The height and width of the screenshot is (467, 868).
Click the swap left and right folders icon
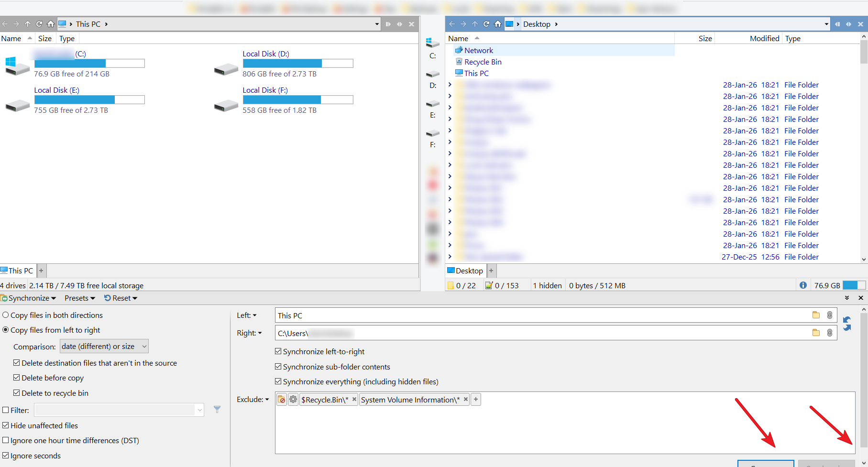pos(847,324)
